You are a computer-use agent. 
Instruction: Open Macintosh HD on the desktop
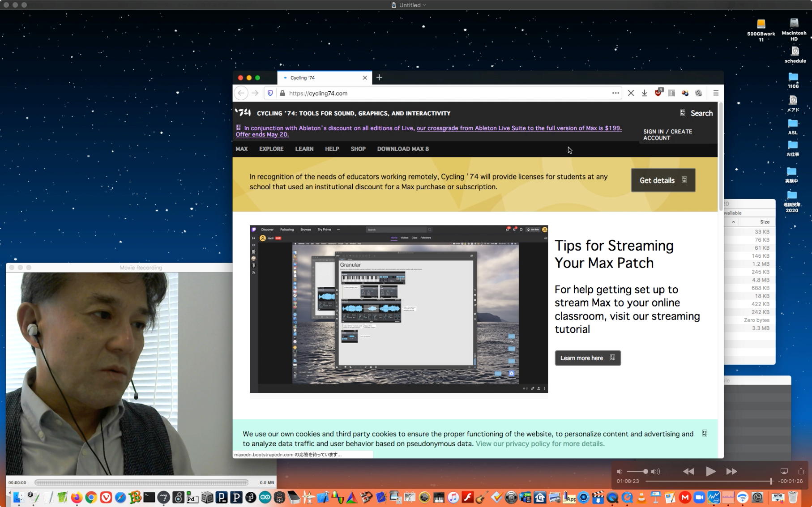[x=794, y=30]
